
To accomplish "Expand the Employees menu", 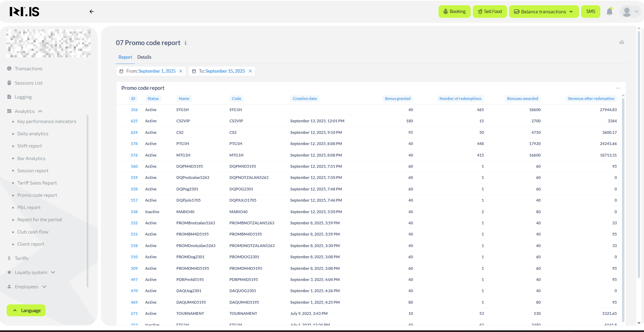I will (44, 287).
